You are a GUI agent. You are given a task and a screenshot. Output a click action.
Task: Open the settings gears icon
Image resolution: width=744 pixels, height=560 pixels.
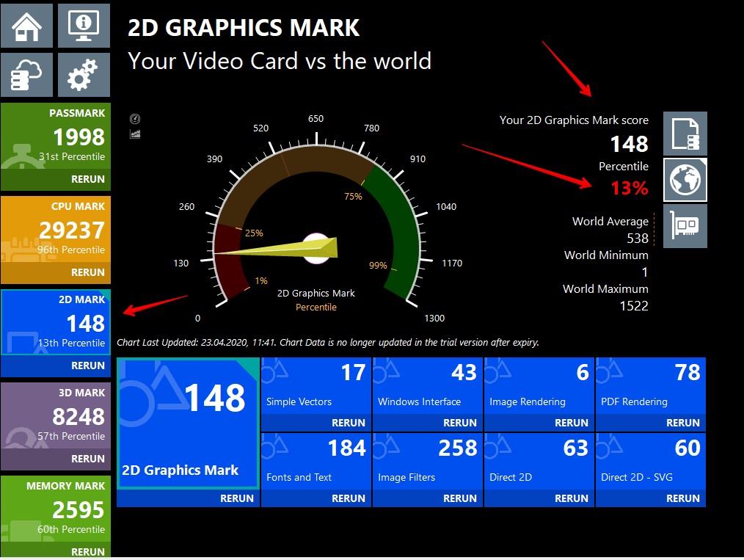click(x=84, y=75)
